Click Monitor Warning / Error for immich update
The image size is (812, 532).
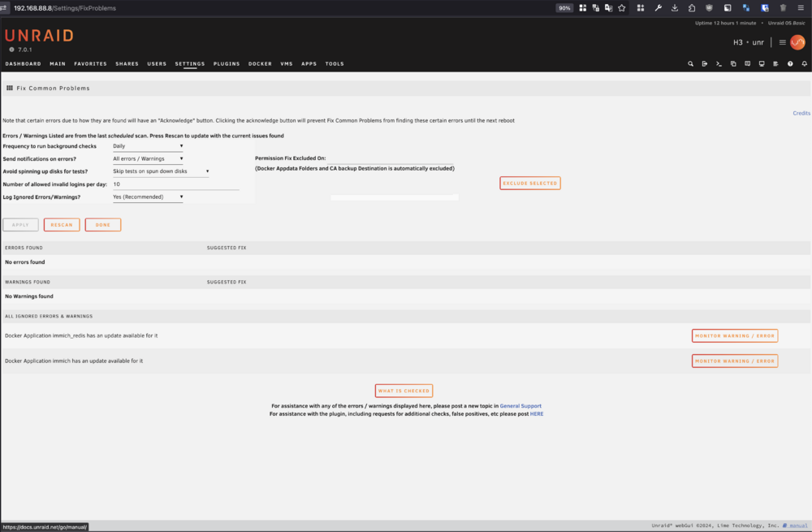(x=735, y=361)
